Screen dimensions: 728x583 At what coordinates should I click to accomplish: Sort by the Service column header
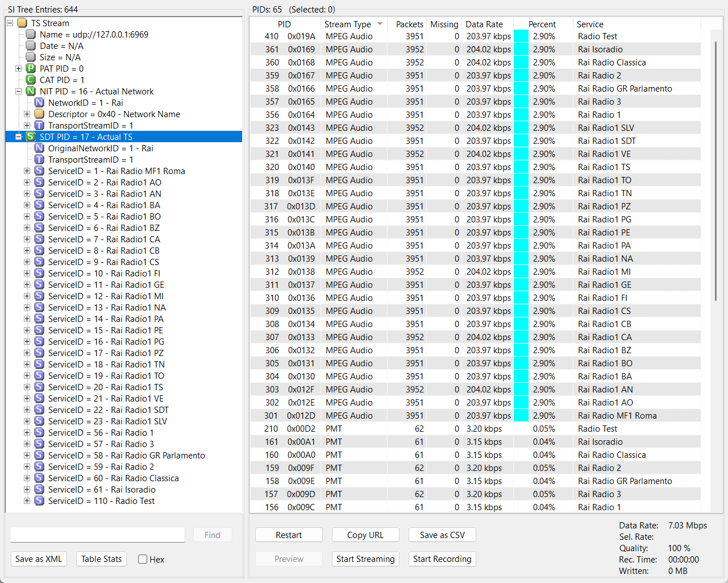[637, 24]
